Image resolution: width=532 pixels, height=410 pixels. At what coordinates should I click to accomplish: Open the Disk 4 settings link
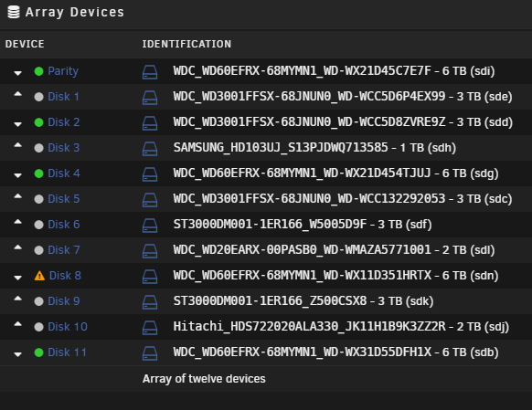(x=64, y=173)
